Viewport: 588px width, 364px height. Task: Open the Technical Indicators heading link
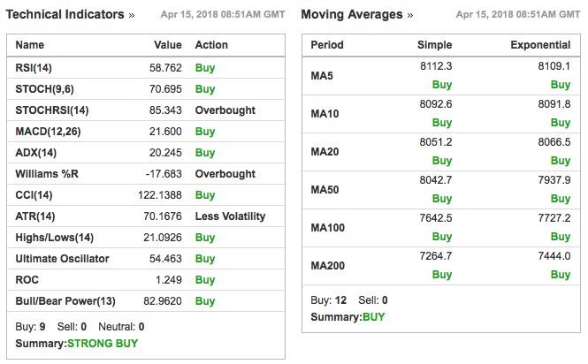pos(65,15)
